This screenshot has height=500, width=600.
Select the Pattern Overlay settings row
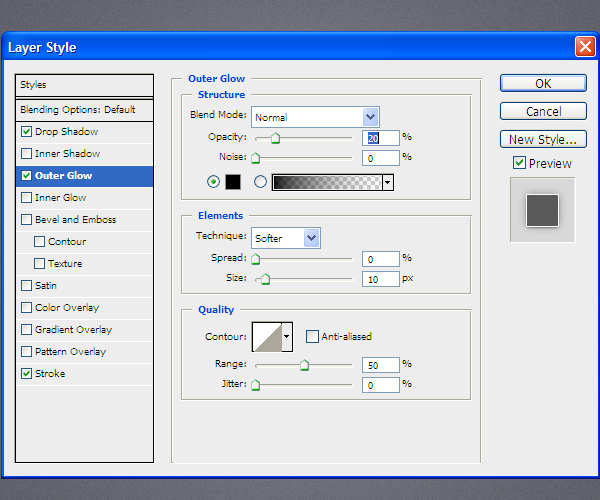85,352
